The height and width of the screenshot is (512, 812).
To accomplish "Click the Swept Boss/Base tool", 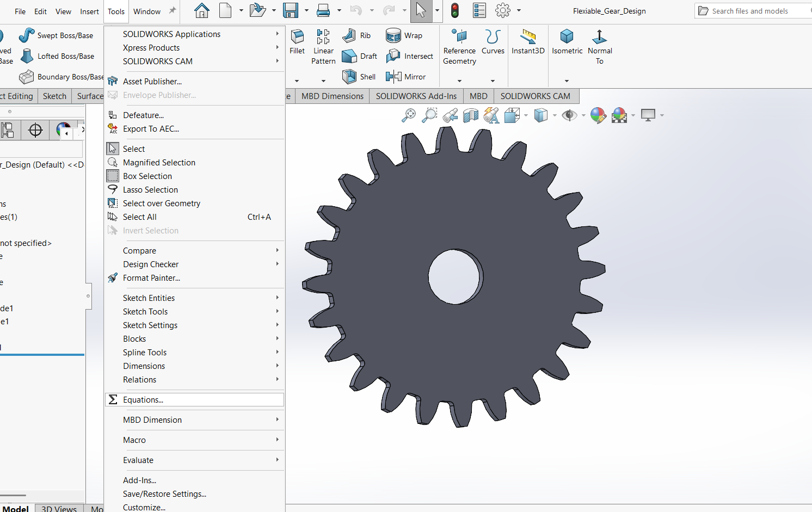I will pyautogui.click(x=56, y=35).
